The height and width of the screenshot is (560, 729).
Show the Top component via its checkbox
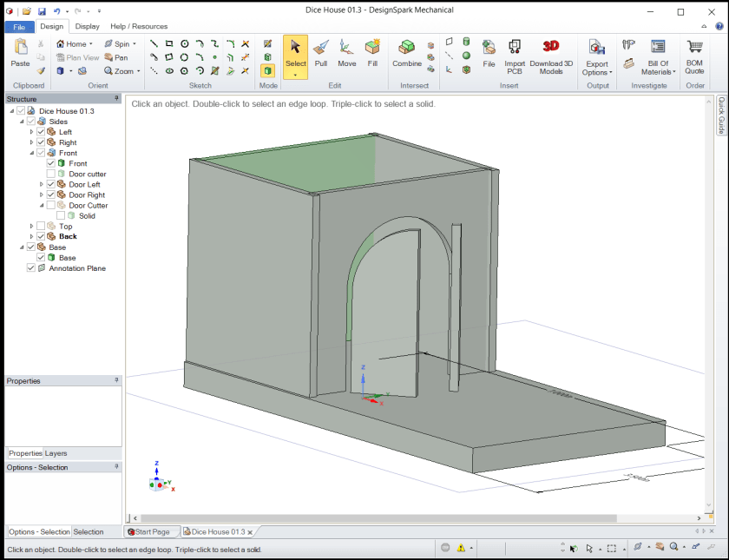41,227
